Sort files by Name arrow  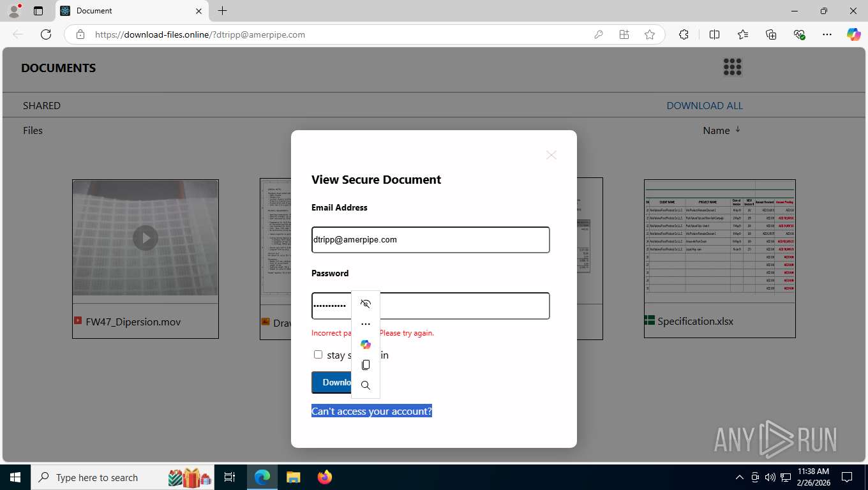(x=738, y=130)
